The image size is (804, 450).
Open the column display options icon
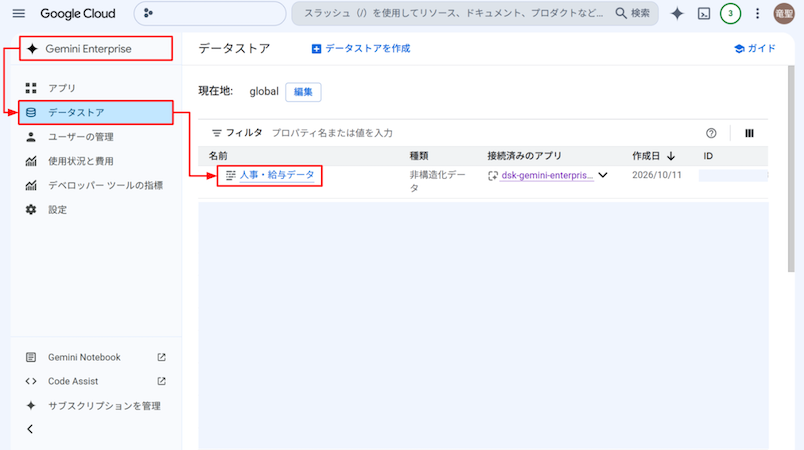749,133
